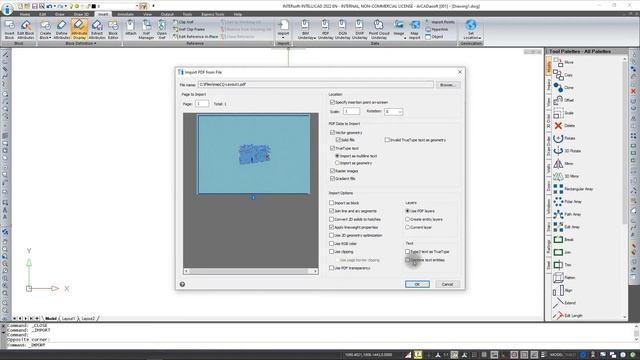Select Delete in Tool Palettes
The width and height of the screenshot is (640, 360).
tap(564, 125)
